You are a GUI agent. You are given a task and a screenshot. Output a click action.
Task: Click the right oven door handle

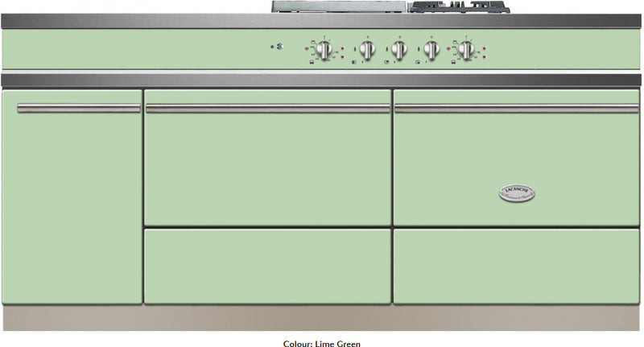[517, 109]
